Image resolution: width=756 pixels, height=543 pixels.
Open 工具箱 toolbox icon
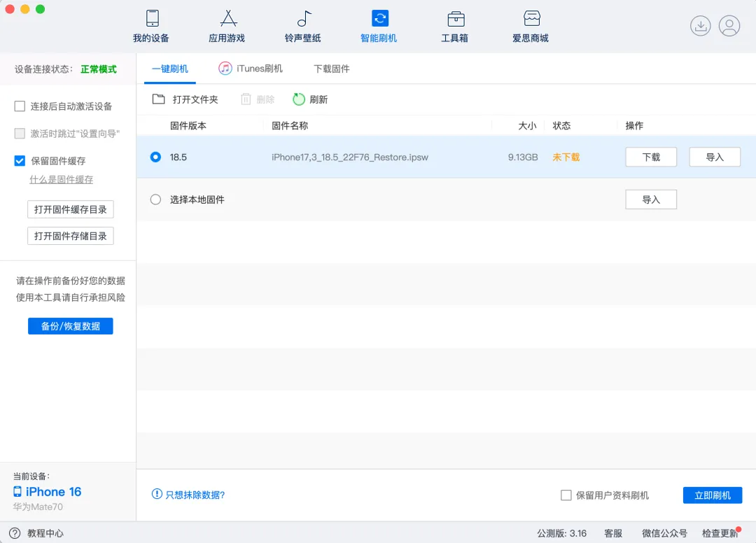(x=456, y=19)
